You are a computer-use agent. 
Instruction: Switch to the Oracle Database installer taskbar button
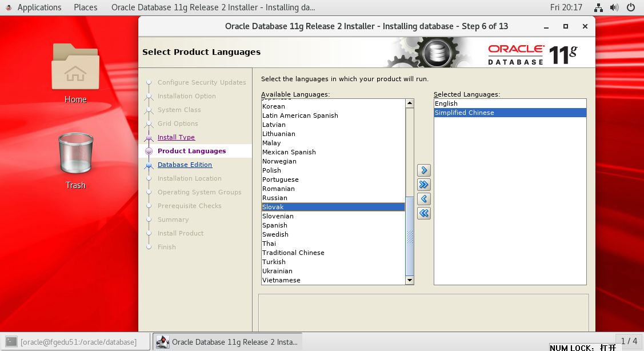(x=227, y=342)
